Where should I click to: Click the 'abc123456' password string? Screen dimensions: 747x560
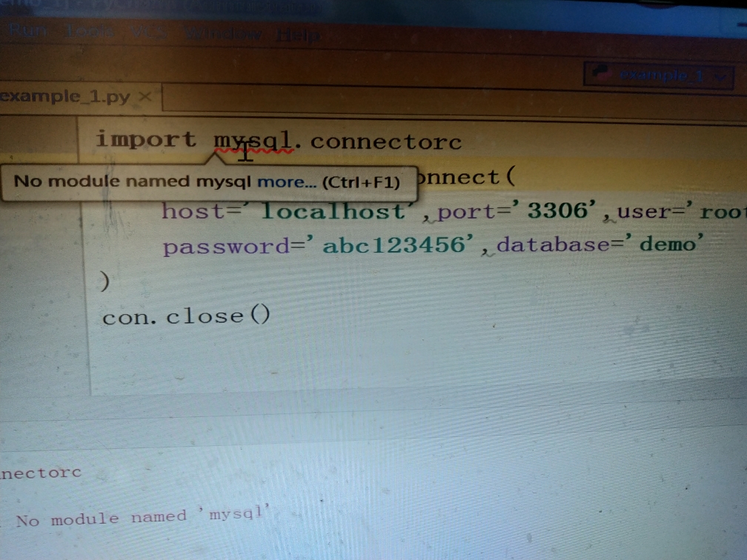coord(394,245)
